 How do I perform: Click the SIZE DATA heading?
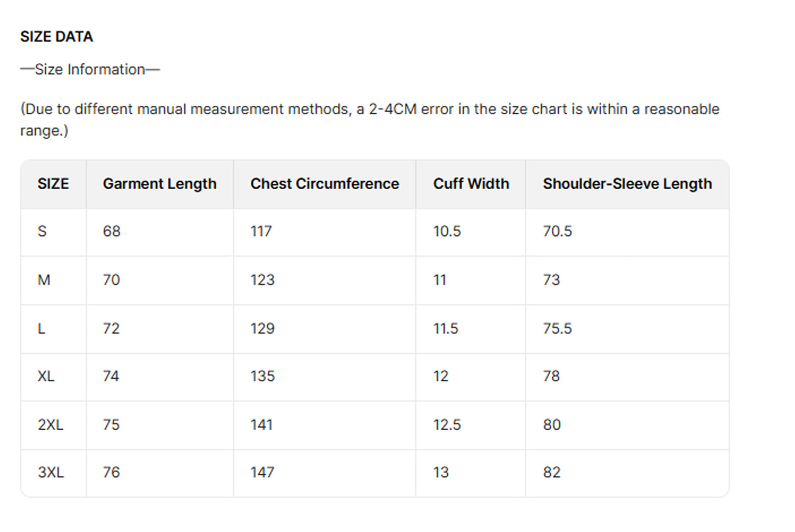coord(56,37)
